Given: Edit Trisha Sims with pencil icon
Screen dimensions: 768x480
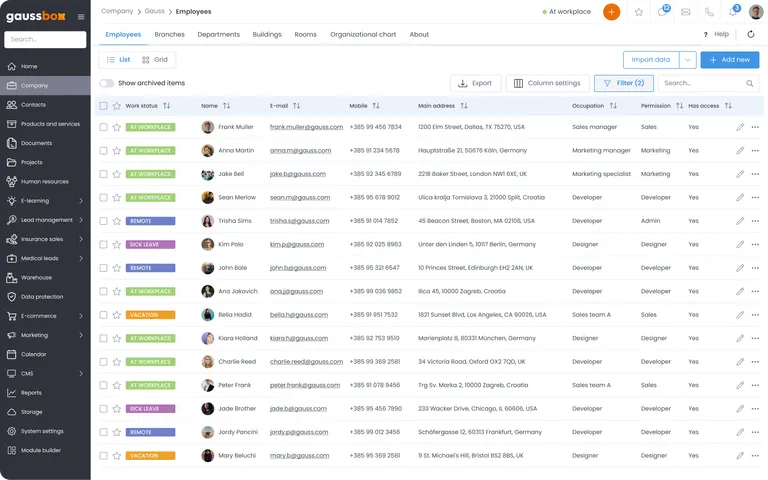Looking at the screenshot, I should click(x=740, y=221).
